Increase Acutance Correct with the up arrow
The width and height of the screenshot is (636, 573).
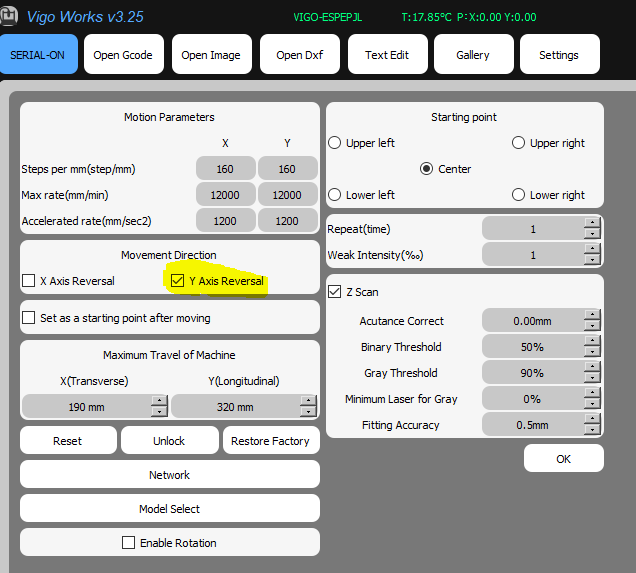[x=592, y=315]
